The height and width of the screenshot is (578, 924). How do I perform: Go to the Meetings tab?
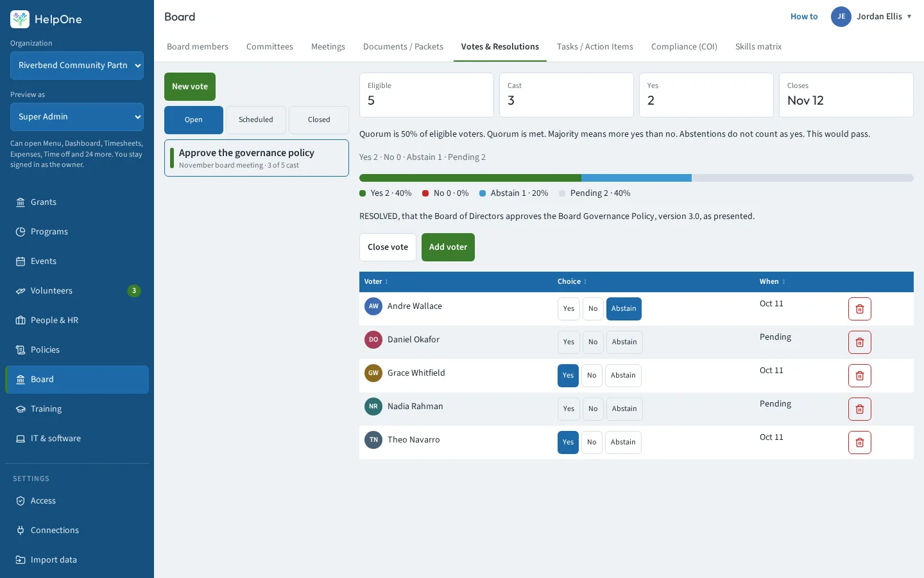[328, 47]
